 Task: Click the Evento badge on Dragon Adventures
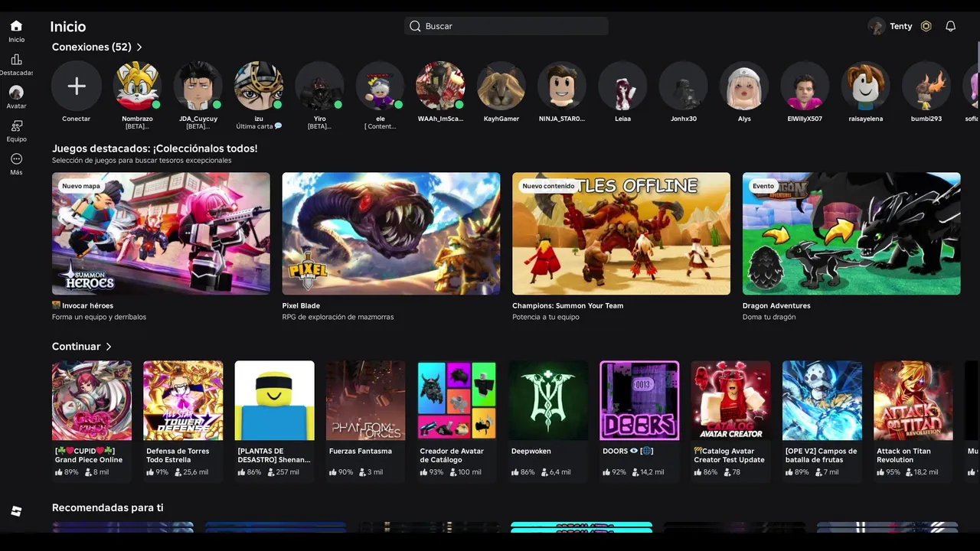tap(763, 186)
